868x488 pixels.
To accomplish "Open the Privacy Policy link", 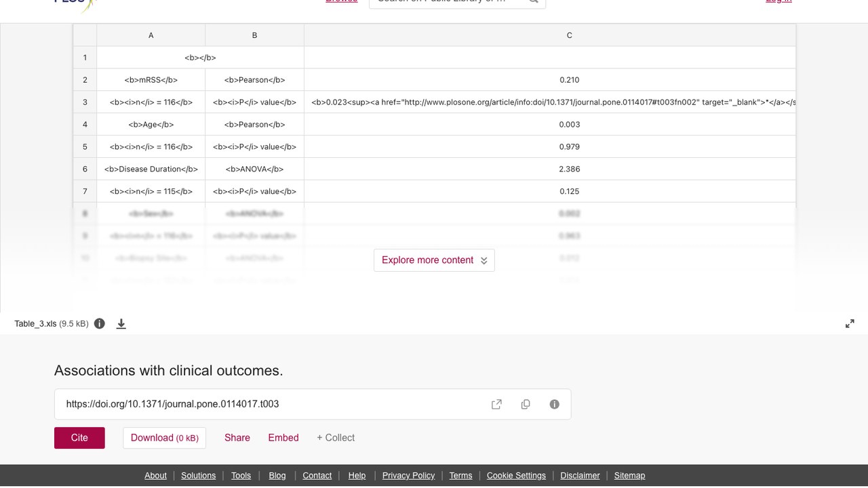I will point(408,475).
